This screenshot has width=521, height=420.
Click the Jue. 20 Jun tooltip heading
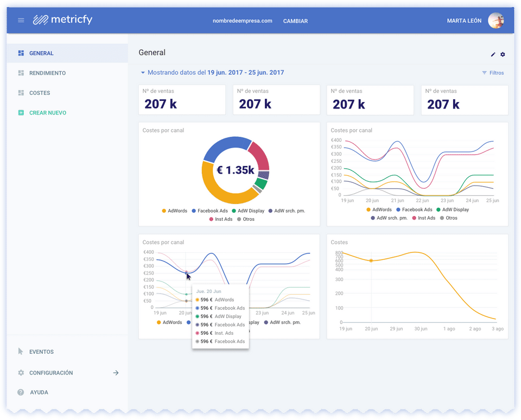(208, 291)
